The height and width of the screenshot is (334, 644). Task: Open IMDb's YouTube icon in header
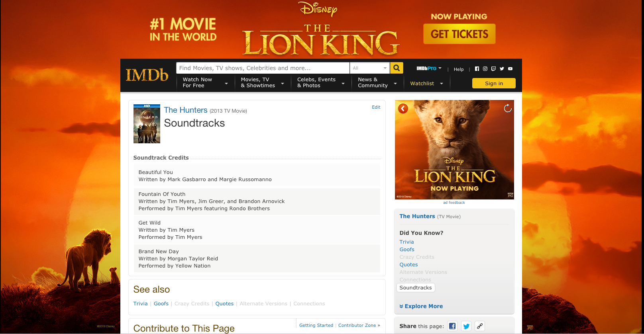click(510, 69)
